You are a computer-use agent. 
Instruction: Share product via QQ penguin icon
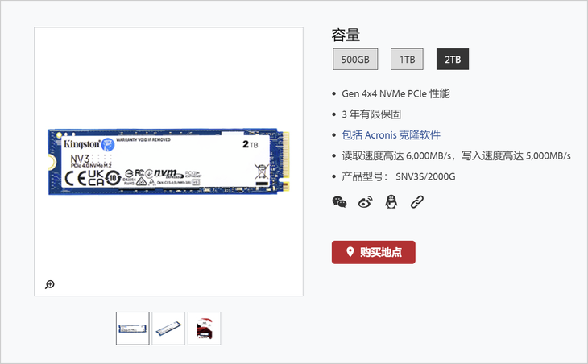(x=391, y=202)
